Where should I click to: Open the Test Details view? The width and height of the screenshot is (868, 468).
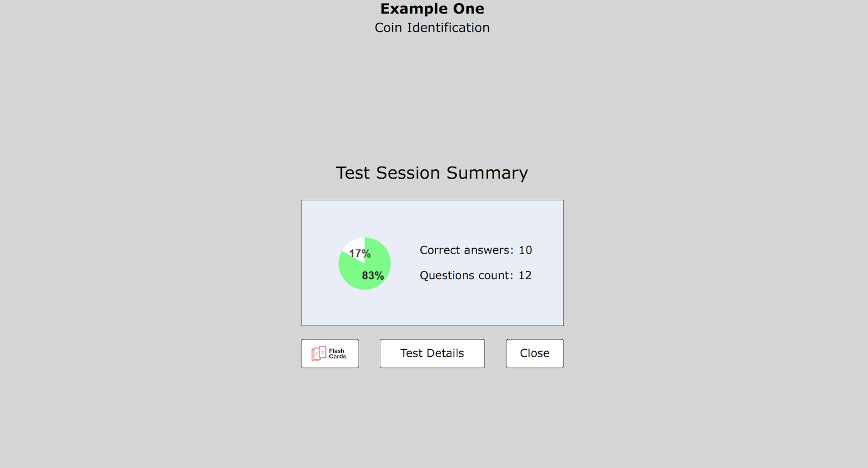pyautogui.click(x=432, y=353)
